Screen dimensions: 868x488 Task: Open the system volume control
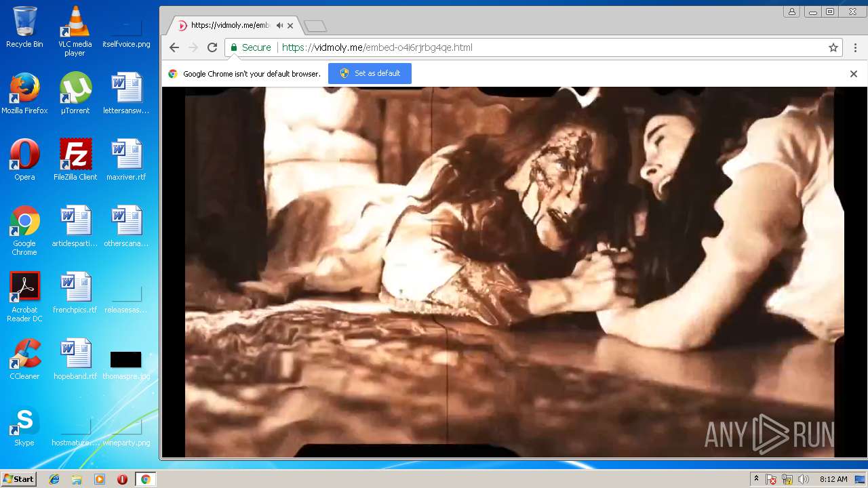804,479
